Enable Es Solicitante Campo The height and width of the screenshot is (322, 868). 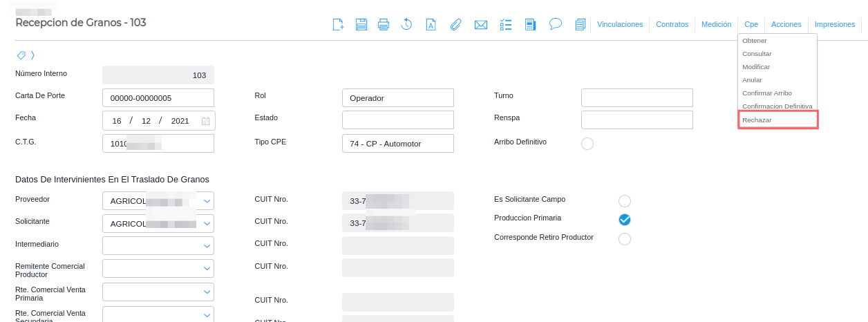[625, 201]
